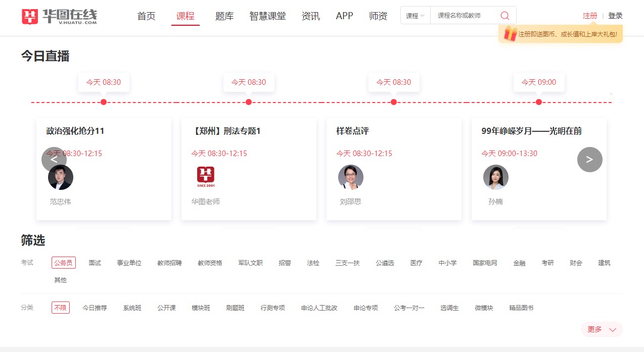Expand the 更多 filter options

[x=601, y=329]
